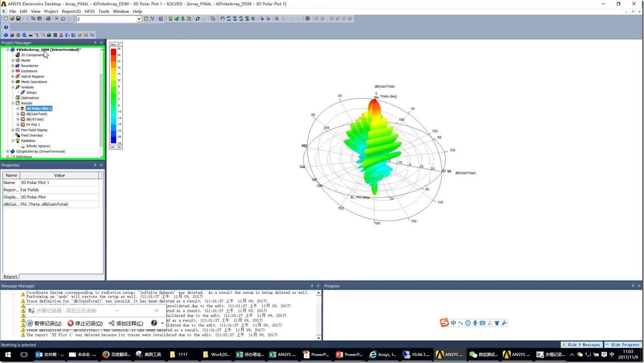
Task: Click the Print toolbar icon
Action: pos(48,19)
